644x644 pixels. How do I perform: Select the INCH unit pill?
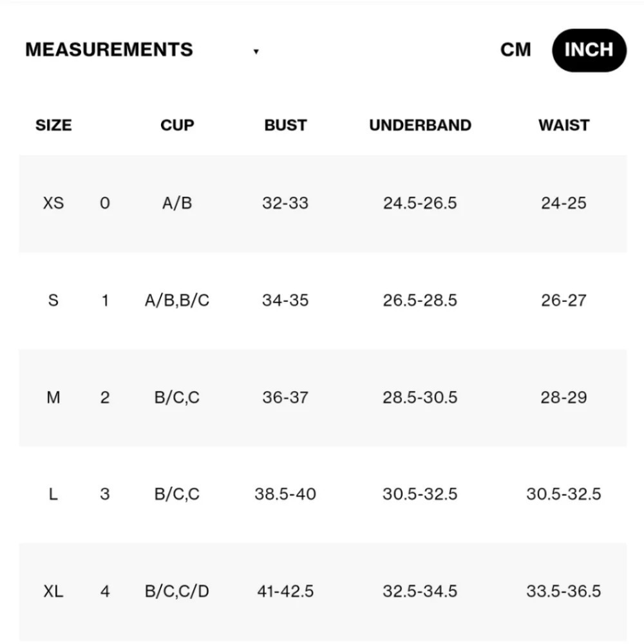click(x=589, y=50)
